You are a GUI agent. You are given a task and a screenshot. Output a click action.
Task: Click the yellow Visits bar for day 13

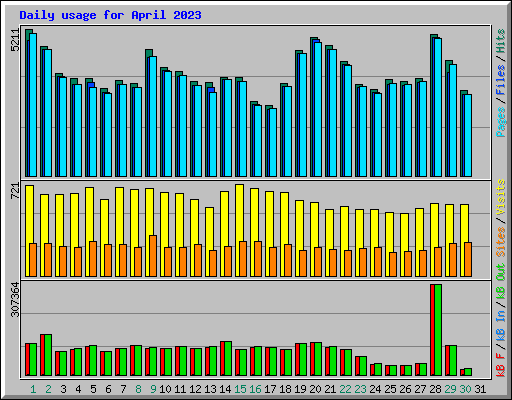pos(209,242)
